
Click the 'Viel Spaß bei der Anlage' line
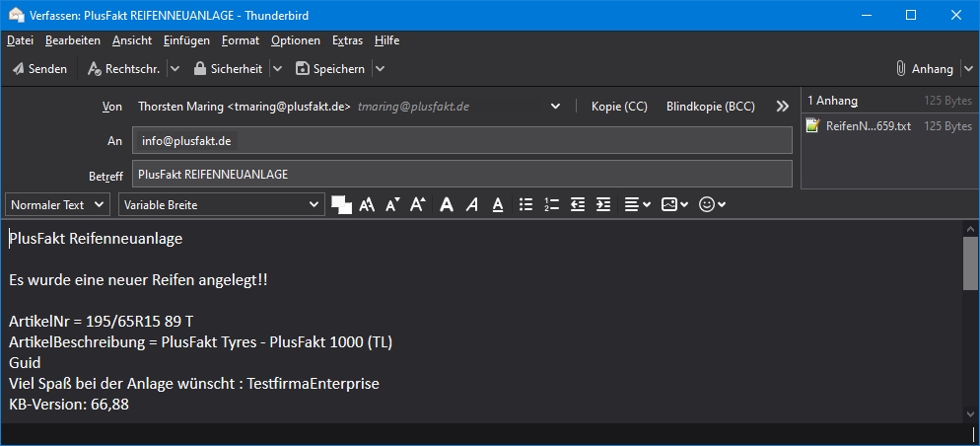[x=194, y=384]
